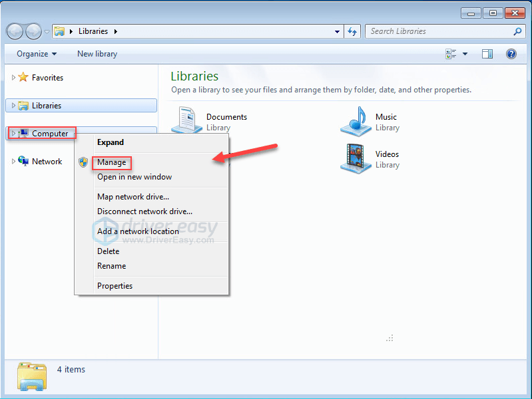532x399 pixels.
Task: Select the Videos library label
Action: pos(387,154)
